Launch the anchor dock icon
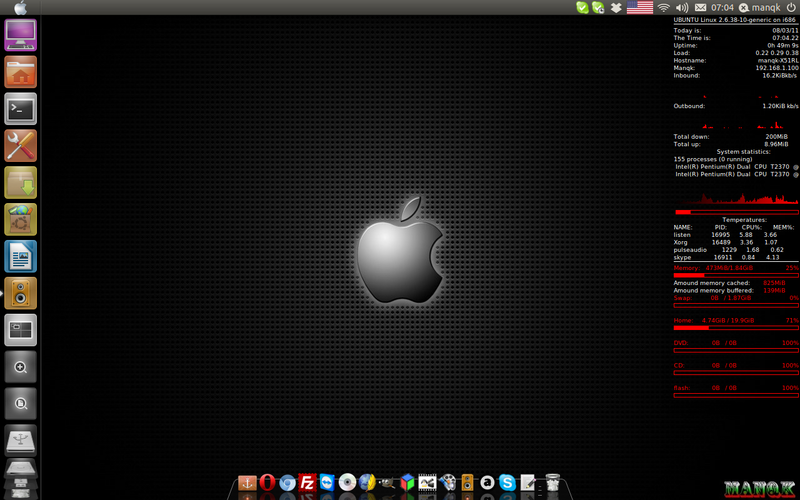This screenshot has width=800, height=500. coord(247,482)
